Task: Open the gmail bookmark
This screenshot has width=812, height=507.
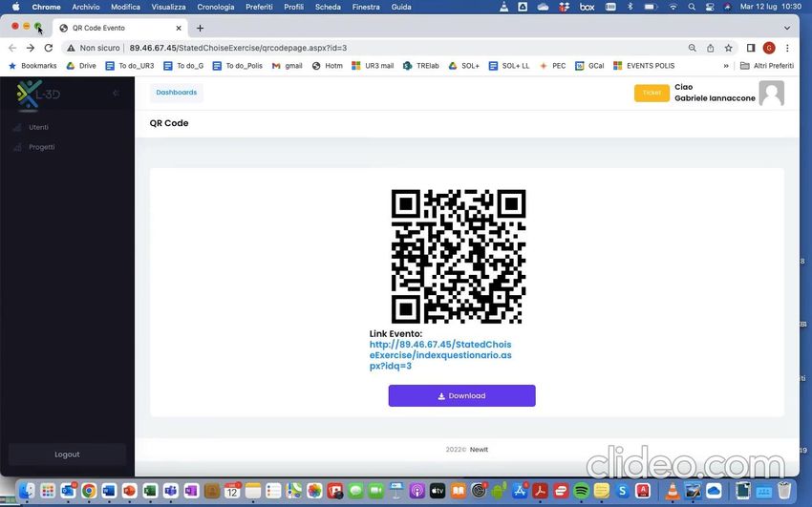Action: coord(287,66)
